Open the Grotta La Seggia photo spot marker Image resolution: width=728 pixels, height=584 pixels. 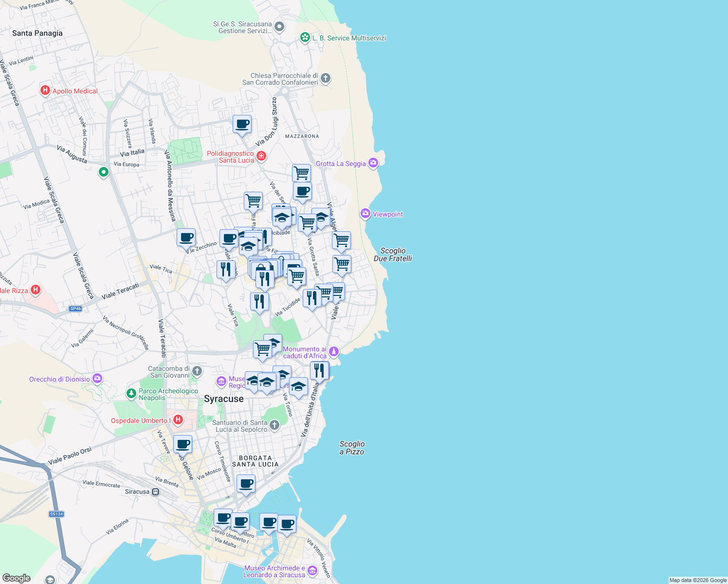pos(373,163)
